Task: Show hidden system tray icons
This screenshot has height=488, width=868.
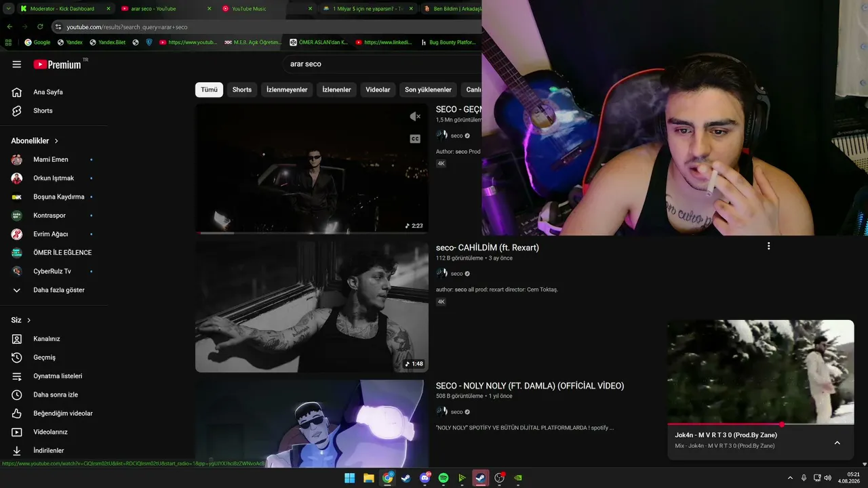Action: [790, 478]
